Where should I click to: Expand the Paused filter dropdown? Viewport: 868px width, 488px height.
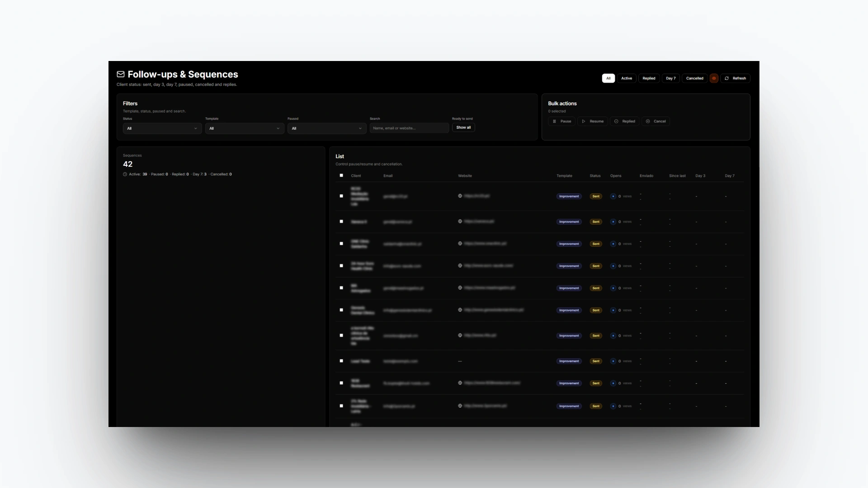[326, 128]
